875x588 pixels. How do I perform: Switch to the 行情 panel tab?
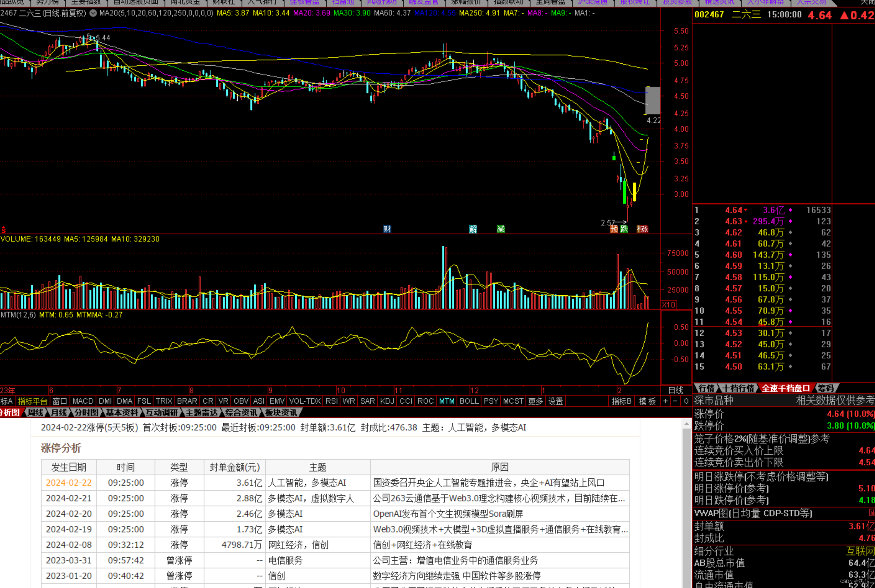(706, 388)
